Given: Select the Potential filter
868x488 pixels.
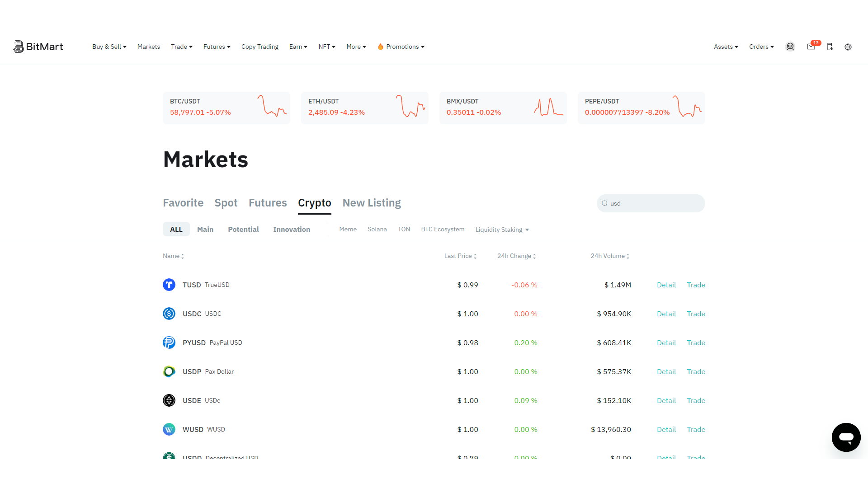Looking at the screenshot, I should [243, 230].
